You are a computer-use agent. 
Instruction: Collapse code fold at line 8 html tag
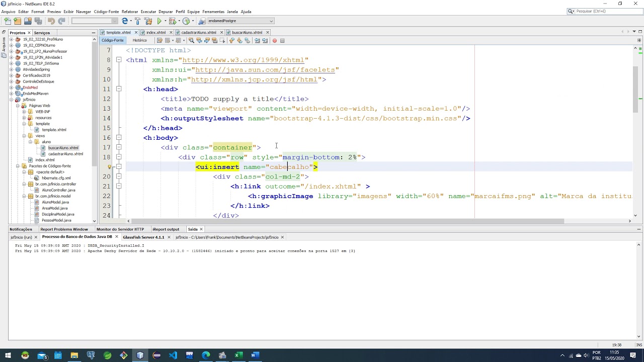[119, 60]
